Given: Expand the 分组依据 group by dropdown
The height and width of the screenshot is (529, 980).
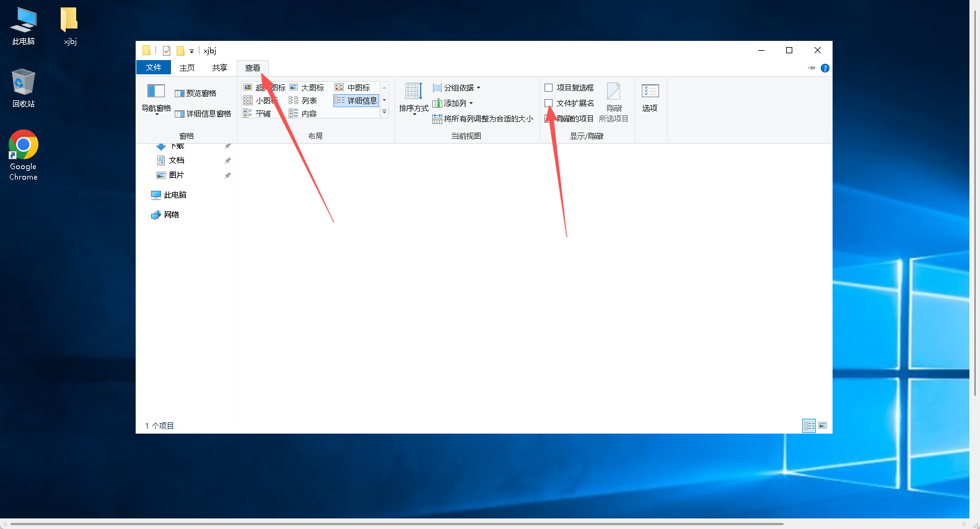Looking at the screenshot, I should [457, 88].
